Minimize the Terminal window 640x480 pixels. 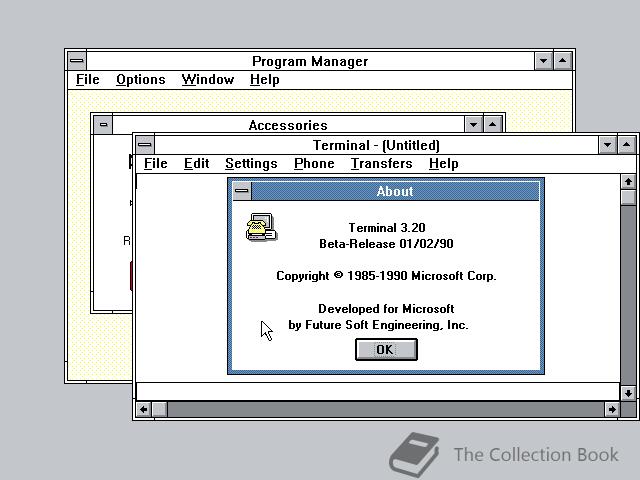[607, 144]
